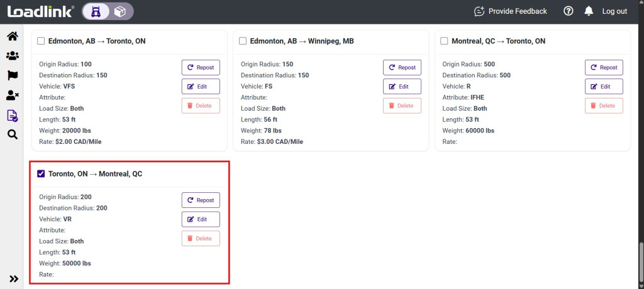Expand the sidebar with double chevron
The image size is (644, 289).
(x=12, y=278)
